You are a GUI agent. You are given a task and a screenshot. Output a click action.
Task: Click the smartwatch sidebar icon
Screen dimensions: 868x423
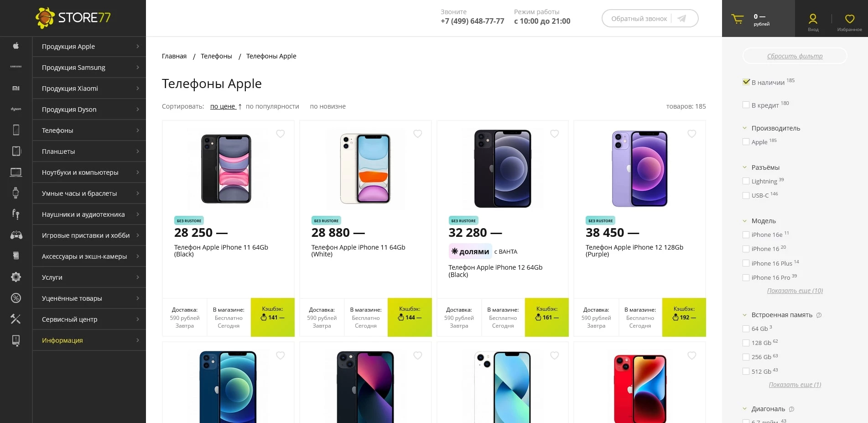point(16,193)
